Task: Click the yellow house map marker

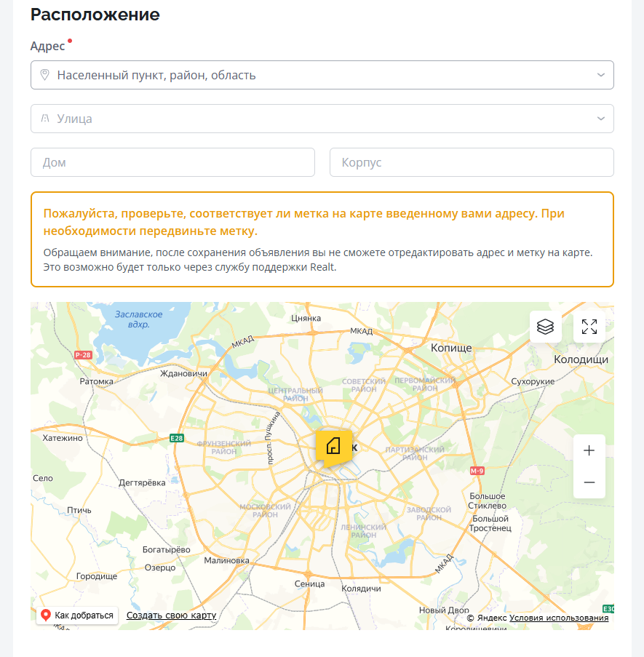Action: click(x=333, y=445)
